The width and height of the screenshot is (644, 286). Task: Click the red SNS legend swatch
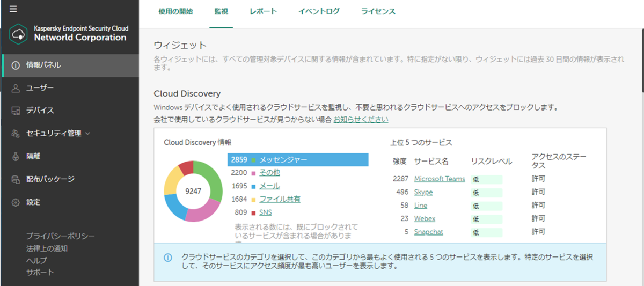(253, 213)
